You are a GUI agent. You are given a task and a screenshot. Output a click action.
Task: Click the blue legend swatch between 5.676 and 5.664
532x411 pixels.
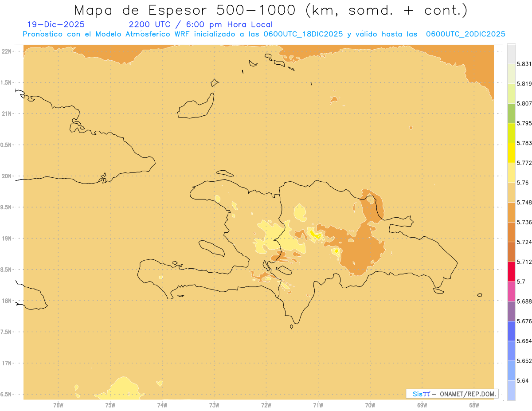pyautogui.click(x=511, y=331)
